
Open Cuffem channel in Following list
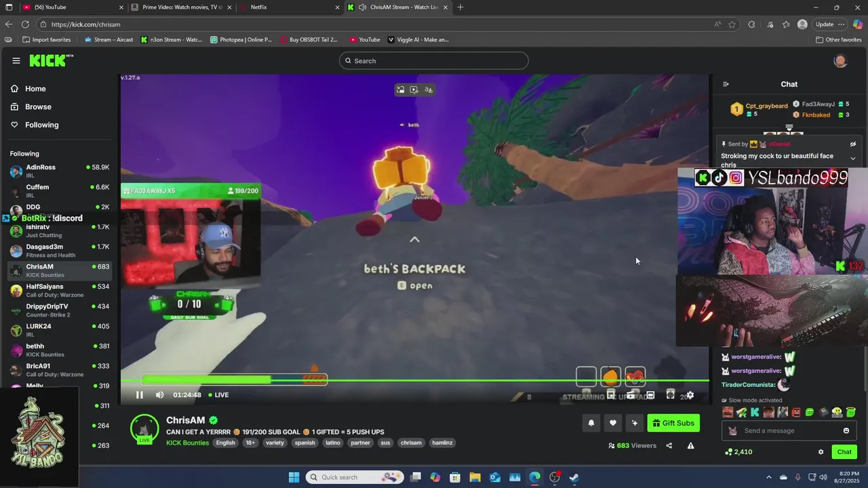tap(60, 190)
